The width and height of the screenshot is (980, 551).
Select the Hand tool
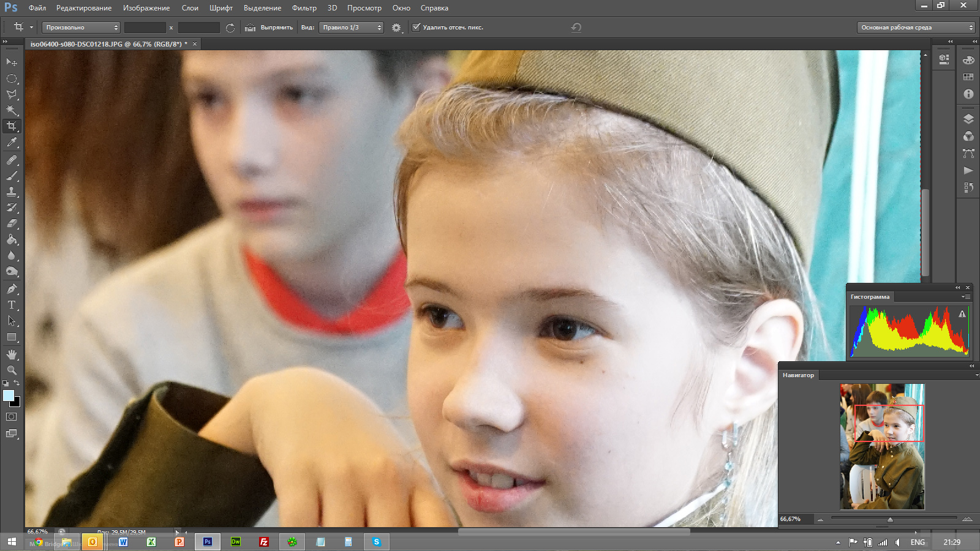pyautogui.click(x=12, y=354)
